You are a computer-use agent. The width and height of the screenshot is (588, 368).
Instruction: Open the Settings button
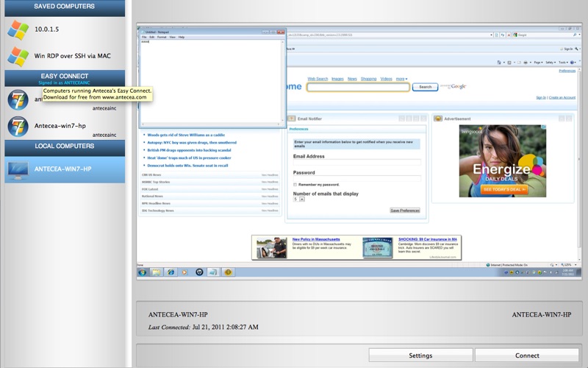[x=420, y=355]
